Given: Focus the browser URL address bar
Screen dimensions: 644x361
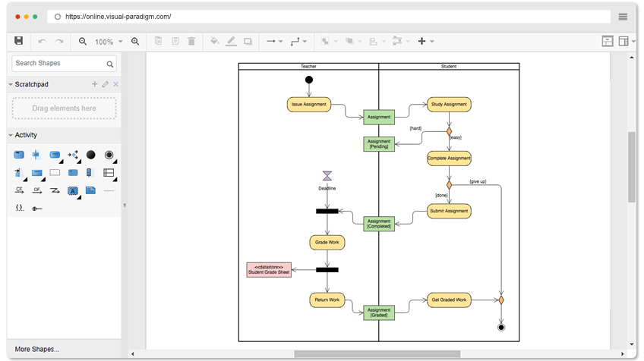Looking at the screenshot, I should [x=329, y=17].
